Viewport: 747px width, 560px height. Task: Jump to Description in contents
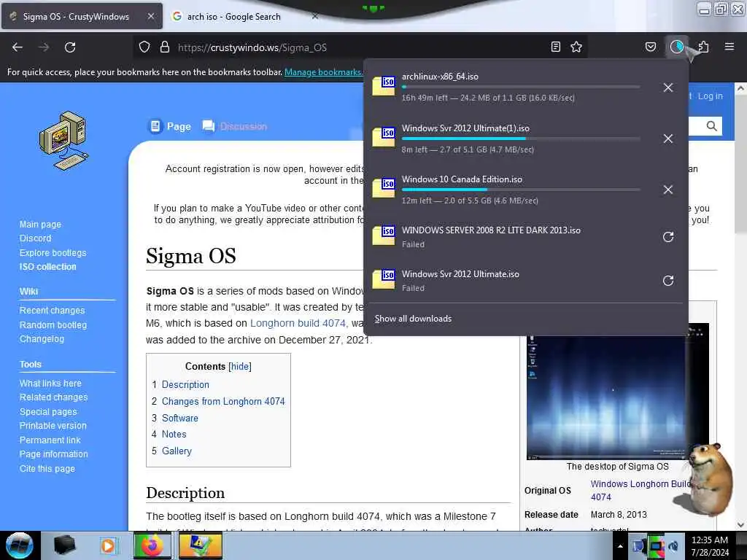tap(185, 385)
